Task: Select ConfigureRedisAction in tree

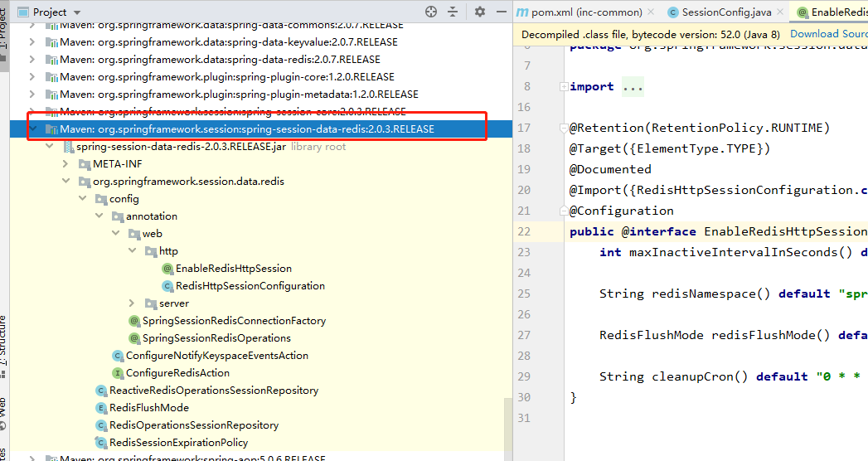Action: tap(177, 373)
